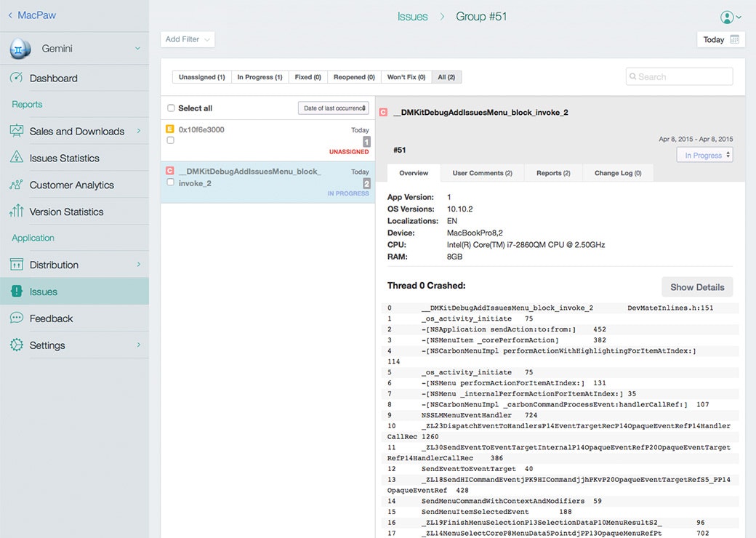The width and height of the screenshot is (756, 538).
Task: Click the calendar icon beside Today
Action: tap(734, 39)
